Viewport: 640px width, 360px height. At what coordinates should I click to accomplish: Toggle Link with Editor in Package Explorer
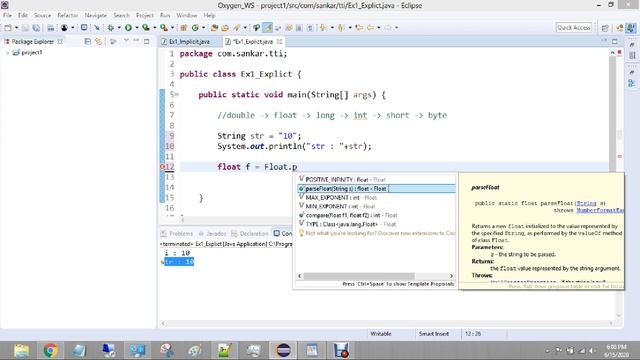98,42
